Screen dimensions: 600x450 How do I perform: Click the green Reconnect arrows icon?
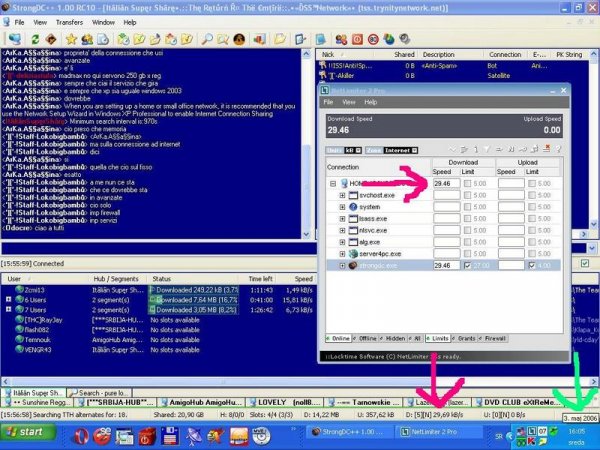tap(35, 39)
